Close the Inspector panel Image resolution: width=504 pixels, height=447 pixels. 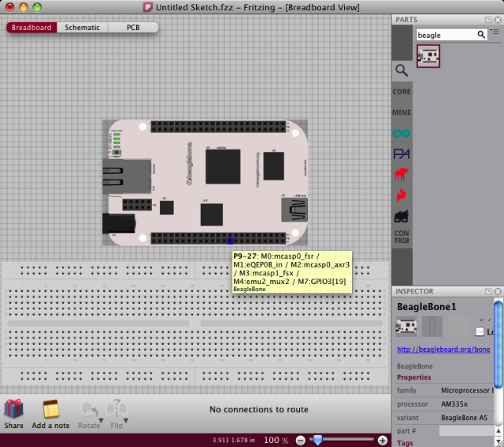(x=498, y=291)
